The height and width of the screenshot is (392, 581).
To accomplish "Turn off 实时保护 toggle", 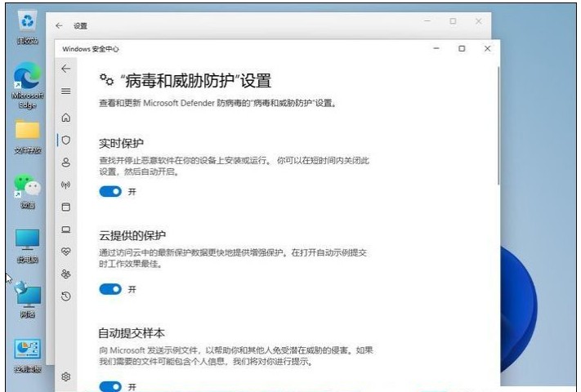I will (x=110, y=191).
